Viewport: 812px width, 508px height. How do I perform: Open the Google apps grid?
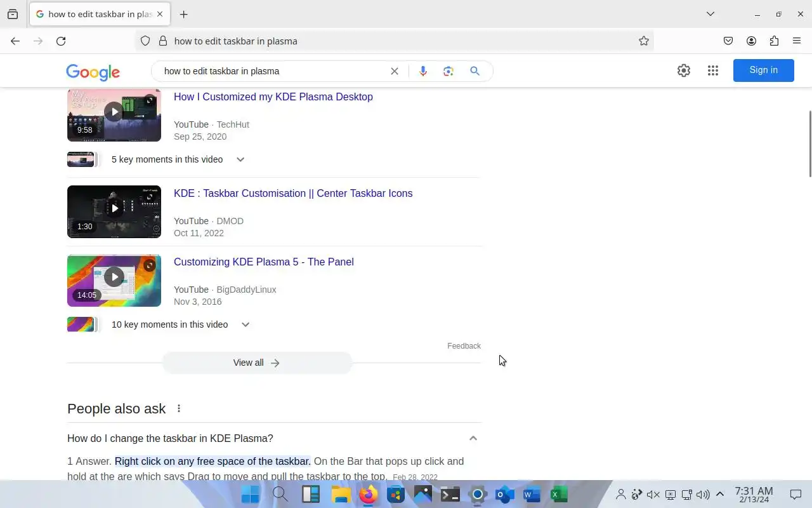[x=713, y=70]
